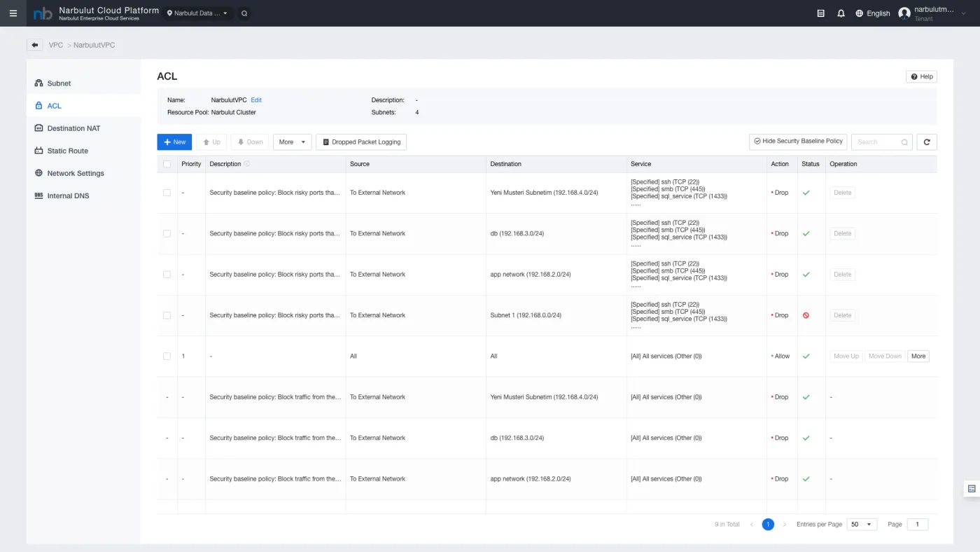Click the VPC breadcrumb link

coord(55,45)
